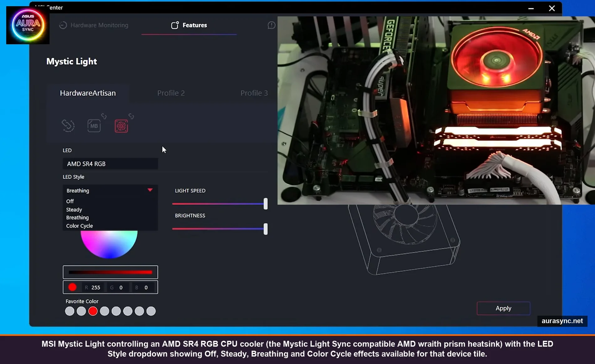Select Steady in the LED Style list
The height and width of the screenshot is (364, 595).
click(x=74, y=209)
